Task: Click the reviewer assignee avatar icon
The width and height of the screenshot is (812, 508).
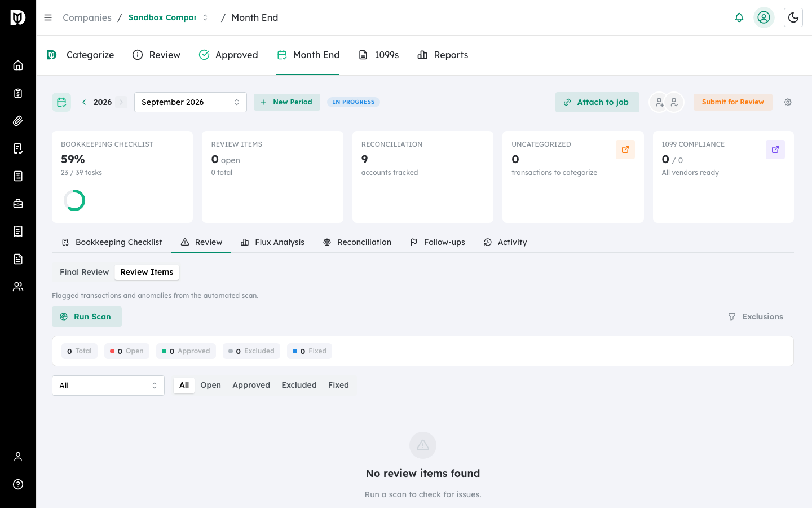Action: [x=674, y=102]
